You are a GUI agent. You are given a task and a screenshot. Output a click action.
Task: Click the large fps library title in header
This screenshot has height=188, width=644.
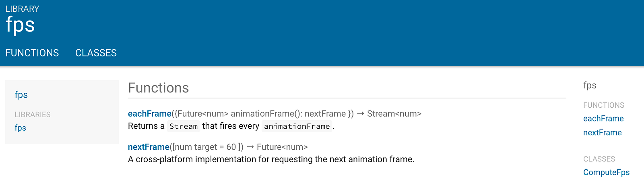pos(20,25)
